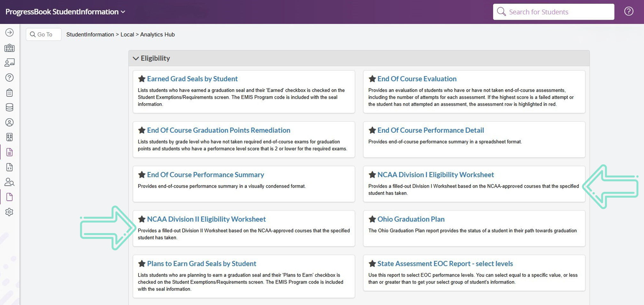Viewport: 644px width, 305px height.
Task: Open the purple report document sidebar icon
Action: pyautogui.click(x=10, y=152)
